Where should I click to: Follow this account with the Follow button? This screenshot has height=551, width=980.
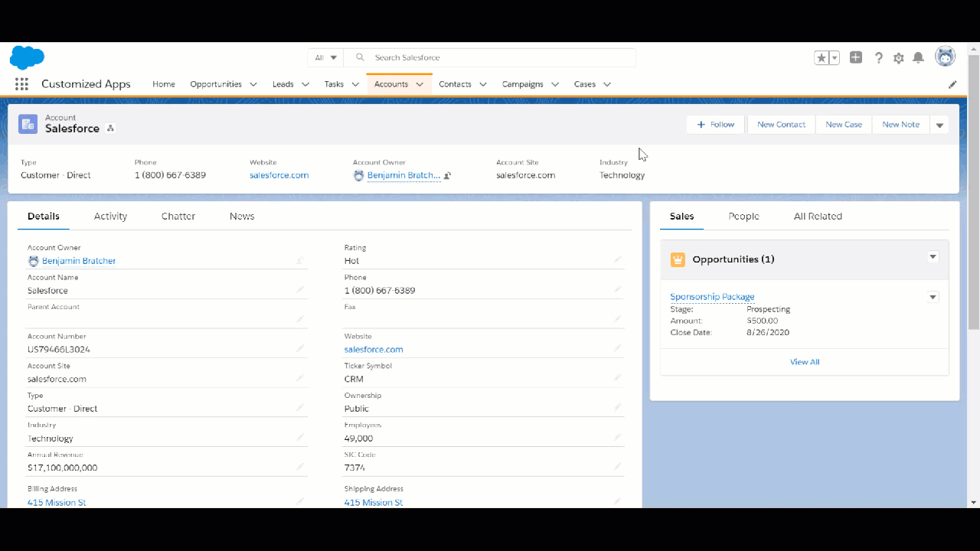(716, 125)
